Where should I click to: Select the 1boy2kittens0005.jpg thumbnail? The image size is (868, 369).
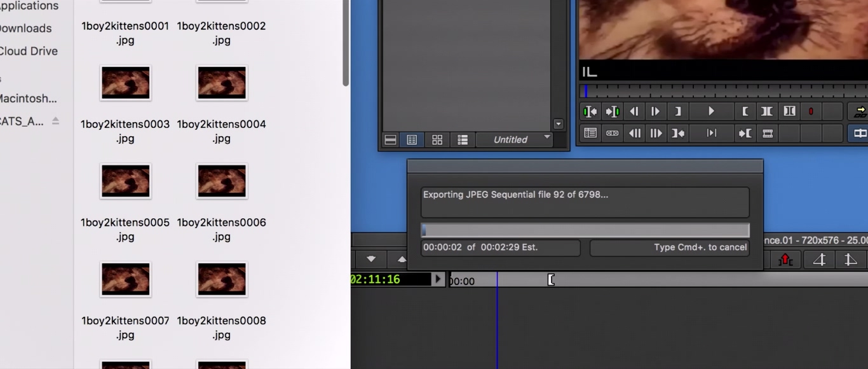point(125,181)
